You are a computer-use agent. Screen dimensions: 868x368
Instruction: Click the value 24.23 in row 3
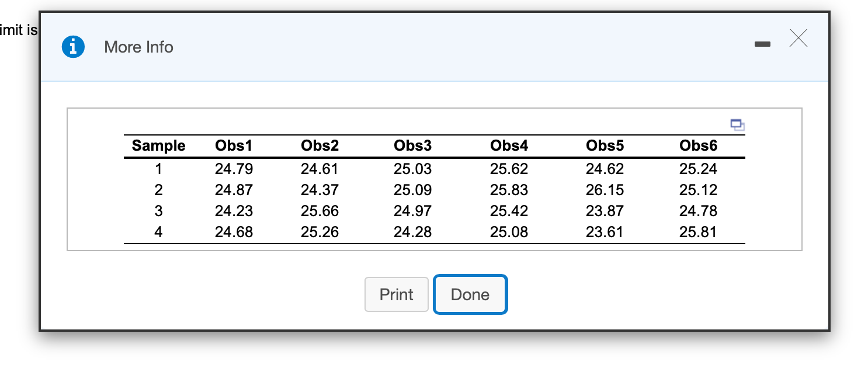234,211
